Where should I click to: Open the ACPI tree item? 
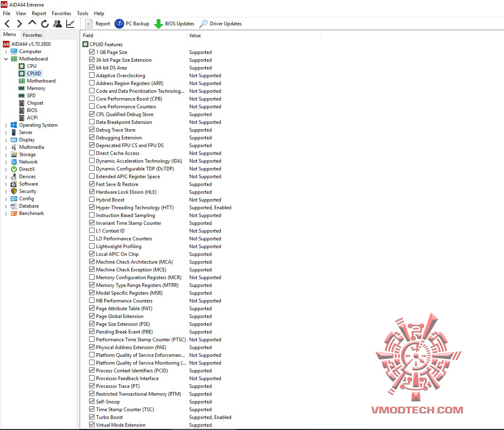[32, 118]
